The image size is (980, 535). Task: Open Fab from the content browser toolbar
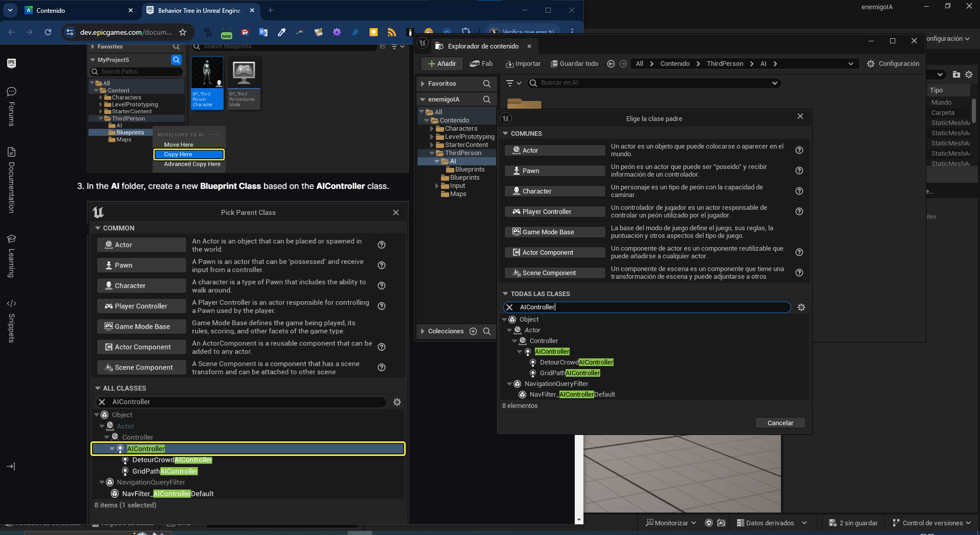[x=481, y=64]
